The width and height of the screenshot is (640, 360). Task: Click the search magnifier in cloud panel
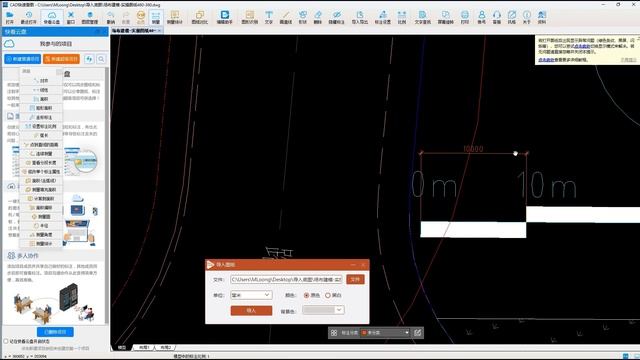101,59
